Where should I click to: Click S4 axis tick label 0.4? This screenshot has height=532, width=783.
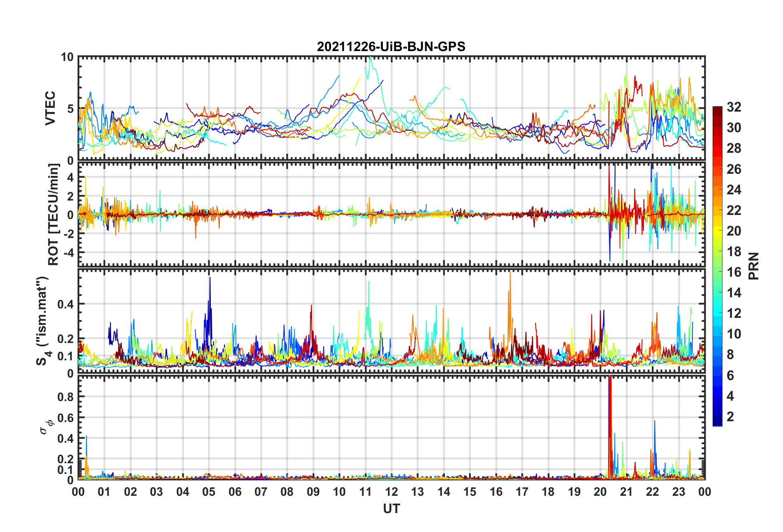(65, 304)
